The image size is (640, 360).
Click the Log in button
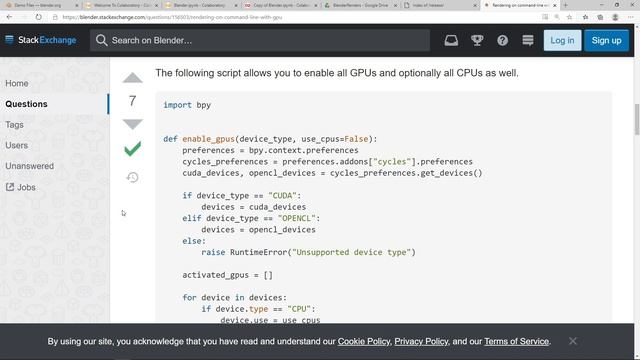pyautogui.click(x=562, y=40)
